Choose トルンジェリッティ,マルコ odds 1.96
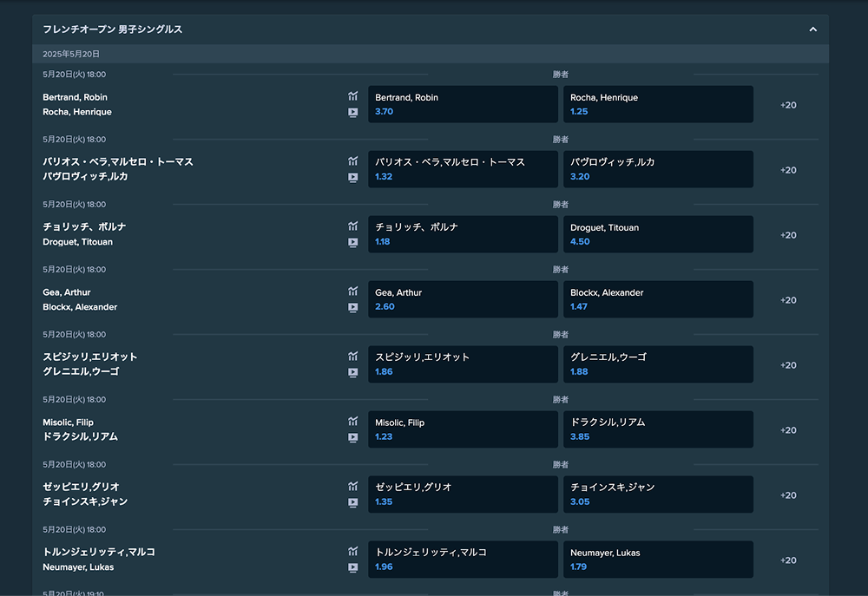This screenshot has height=596, width=868. pyautogui.click(x=463, y=560)
